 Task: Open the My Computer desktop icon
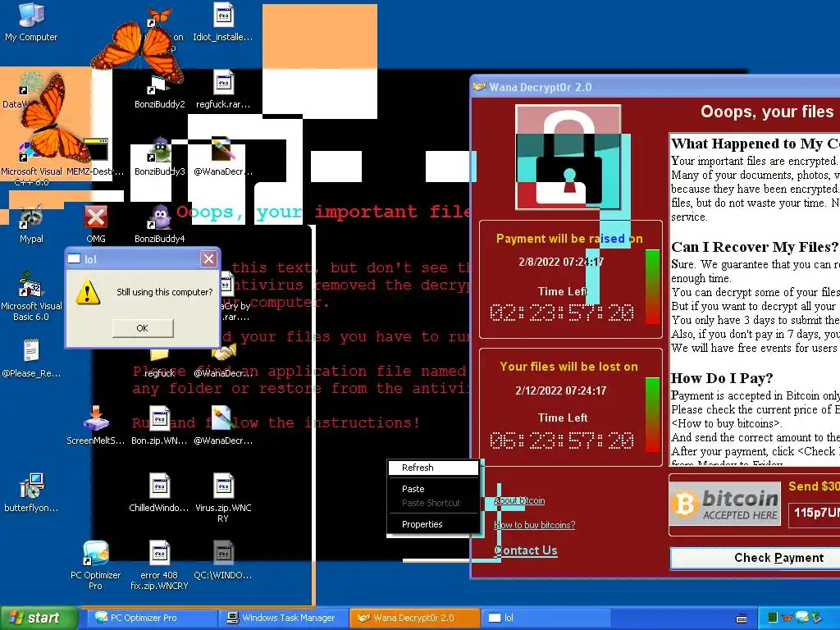click(x=31, y=21)
